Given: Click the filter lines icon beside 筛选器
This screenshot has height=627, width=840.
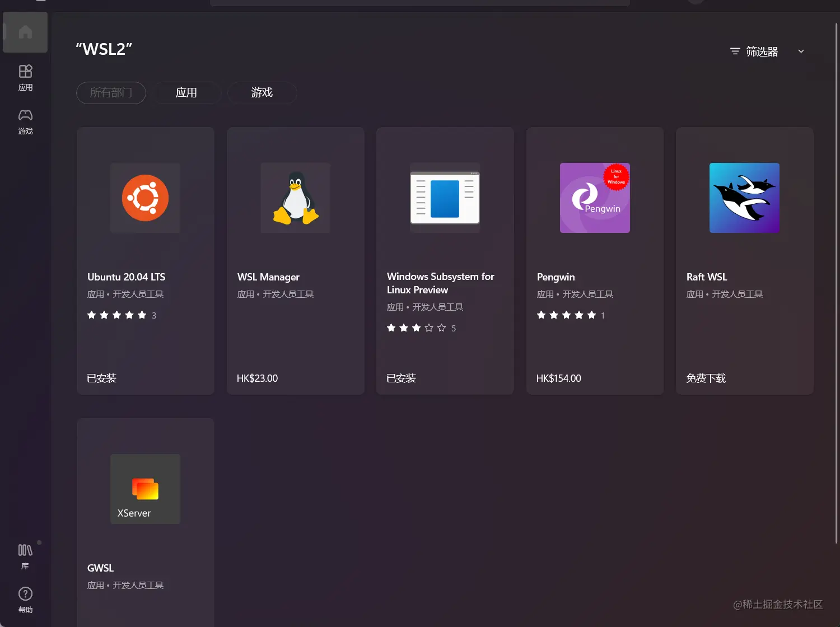Looking at the screenshot, I should click(735, 52).
